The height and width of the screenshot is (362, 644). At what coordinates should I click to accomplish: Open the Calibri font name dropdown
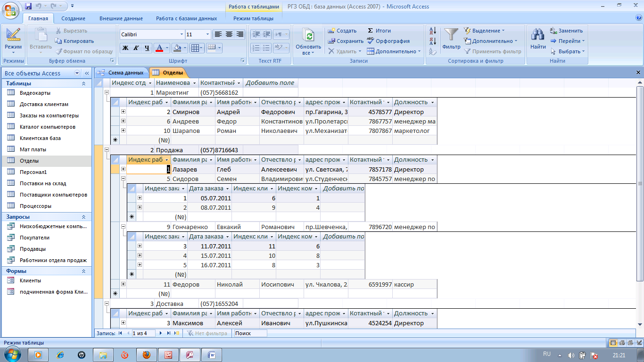(182, 34)
